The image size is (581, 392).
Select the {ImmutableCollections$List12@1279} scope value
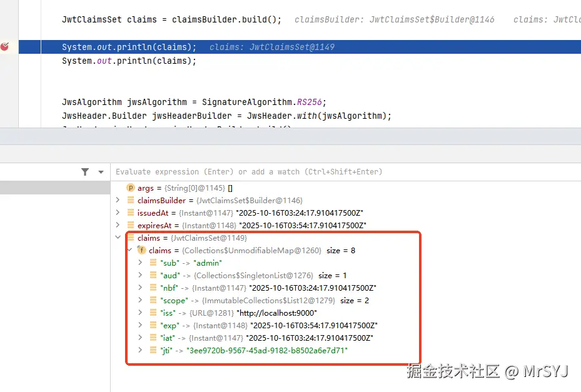point(268,301)
